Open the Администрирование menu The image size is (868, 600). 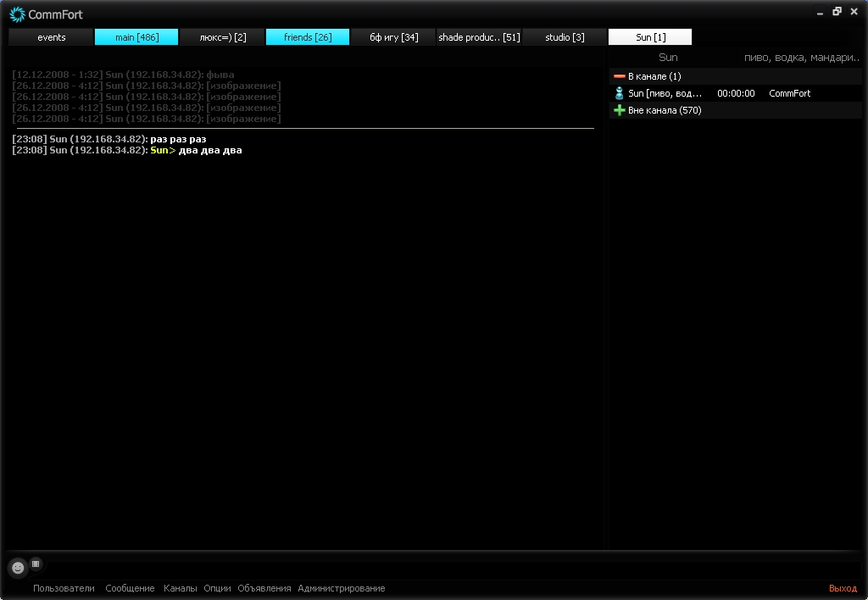click(x=341, y=588)
